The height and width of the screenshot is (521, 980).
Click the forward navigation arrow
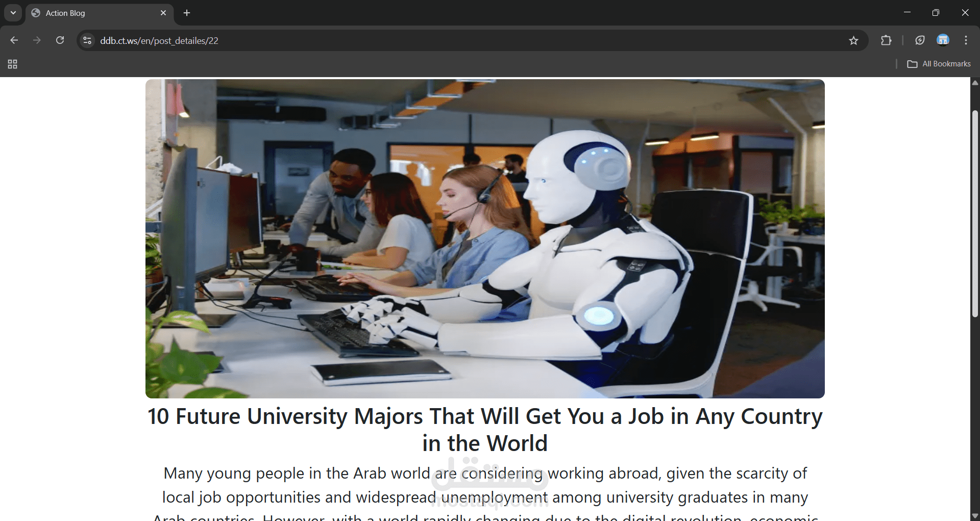(x=37, y=40)
